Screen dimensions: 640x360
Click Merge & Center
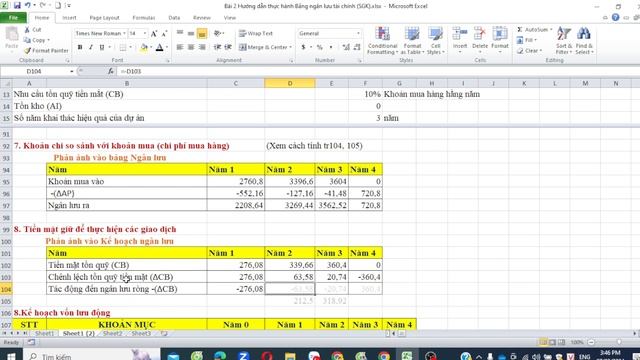point(265,47)
